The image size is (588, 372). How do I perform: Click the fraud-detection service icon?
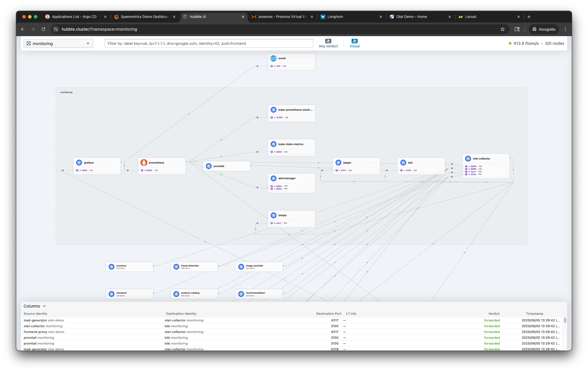coord(176,267)
